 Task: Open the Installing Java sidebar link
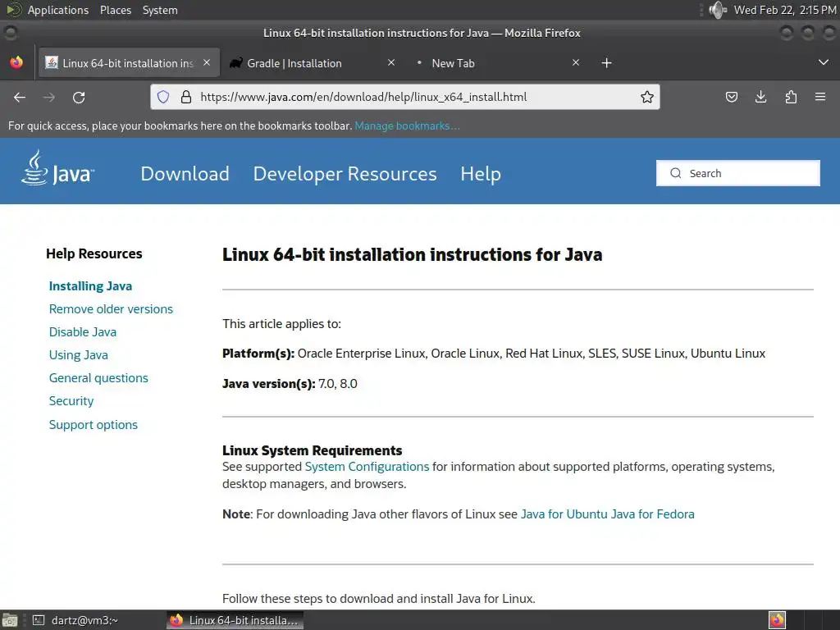(x=90, y=286)
